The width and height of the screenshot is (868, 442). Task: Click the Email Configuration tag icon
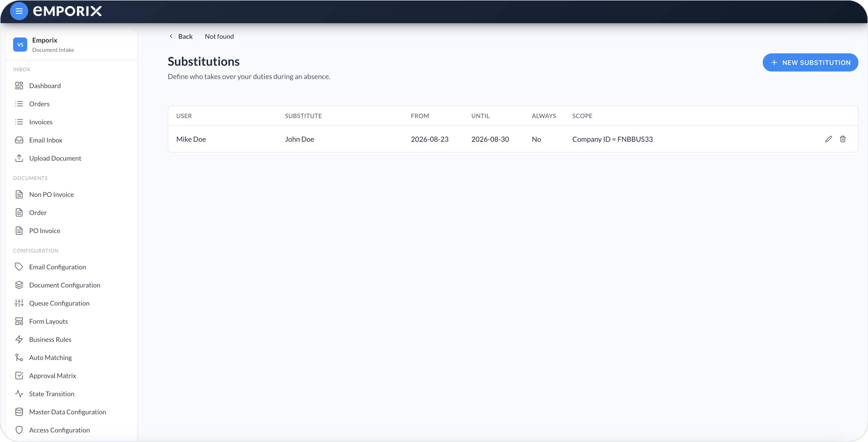tap(19, 267)
